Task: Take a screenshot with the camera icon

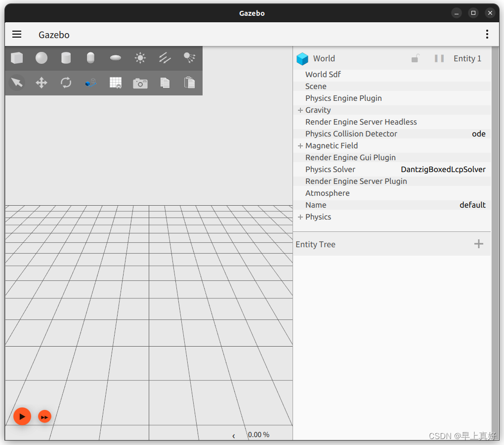Action: (x=140, y=83)
